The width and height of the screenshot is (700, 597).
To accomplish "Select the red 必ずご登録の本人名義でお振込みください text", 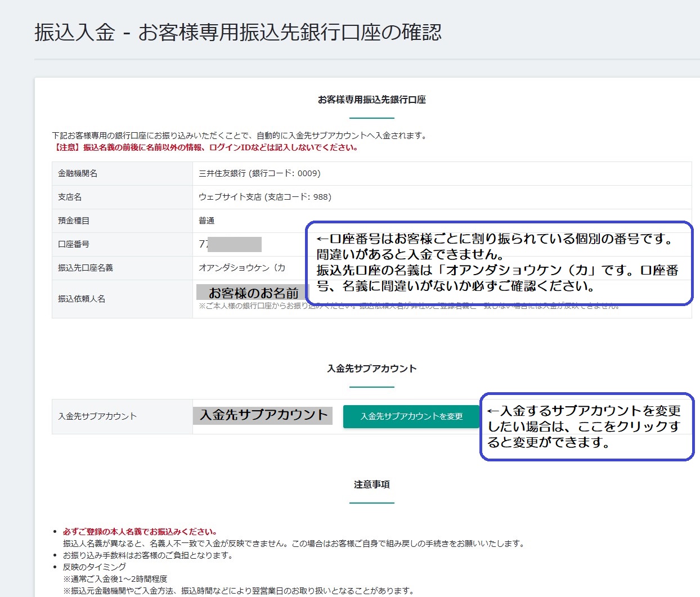I will tap(140, 532).
